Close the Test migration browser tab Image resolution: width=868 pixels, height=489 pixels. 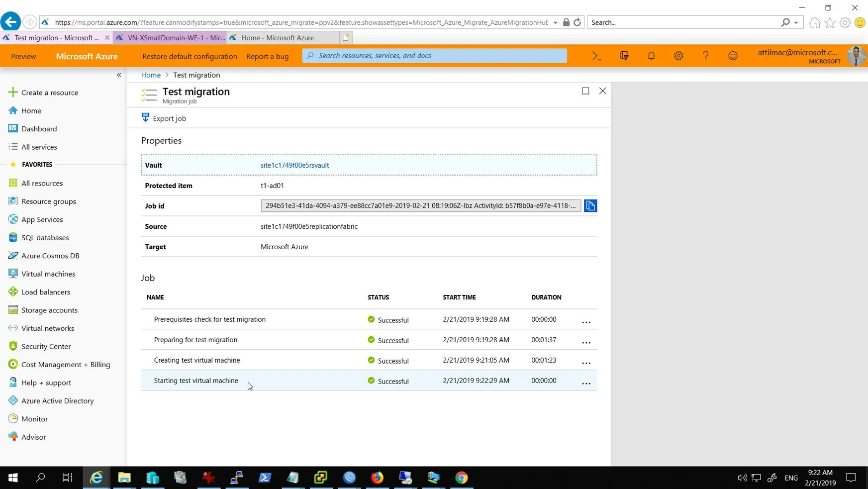click(107, 38)
